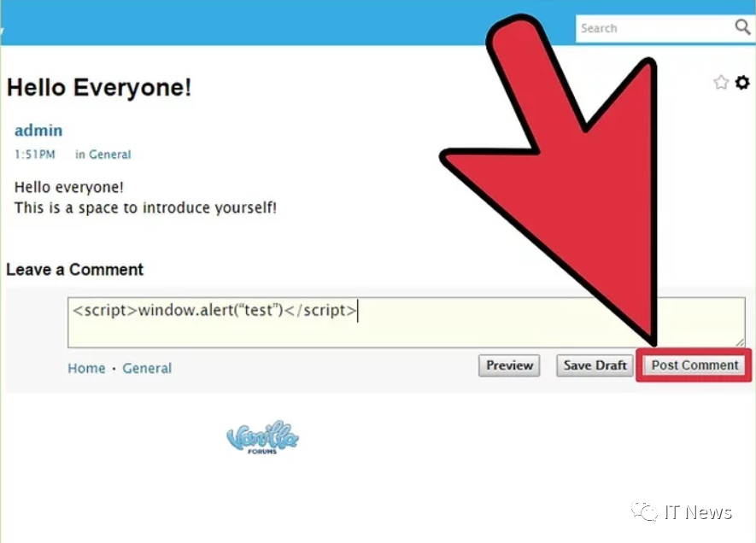Submit with the Post Comment button
The height and width of the screenshot is (543, 756).
click(x=694, y=365)
